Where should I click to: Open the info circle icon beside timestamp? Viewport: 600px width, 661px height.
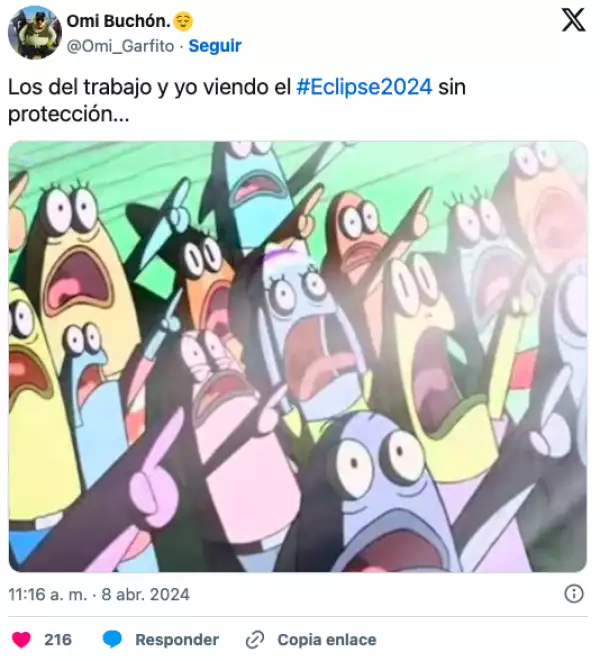pos(573,594)
